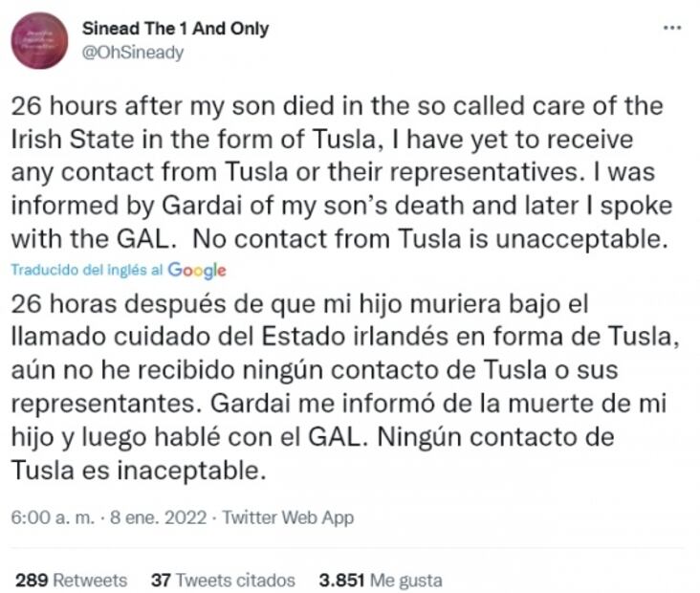This screenshot has height=593, width=700.
Task: View the 289 Retweets list
Action: pos(72,580)
